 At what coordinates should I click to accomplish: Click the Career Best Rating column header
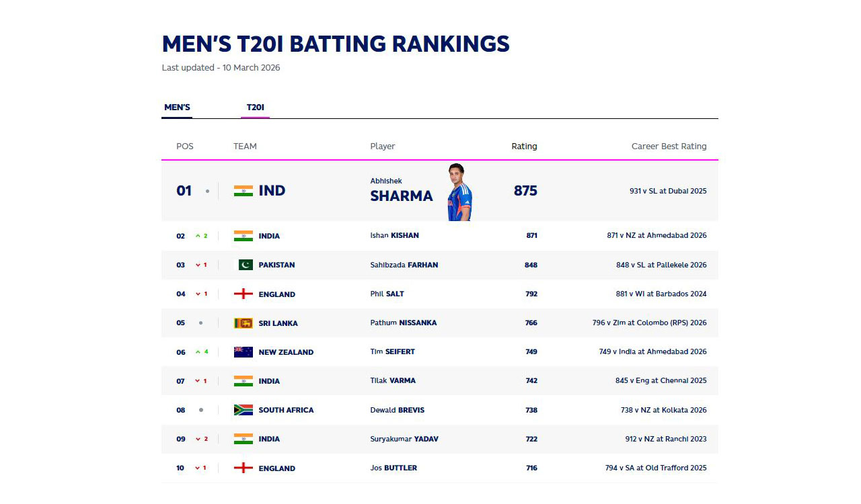(x=669, y=146)
